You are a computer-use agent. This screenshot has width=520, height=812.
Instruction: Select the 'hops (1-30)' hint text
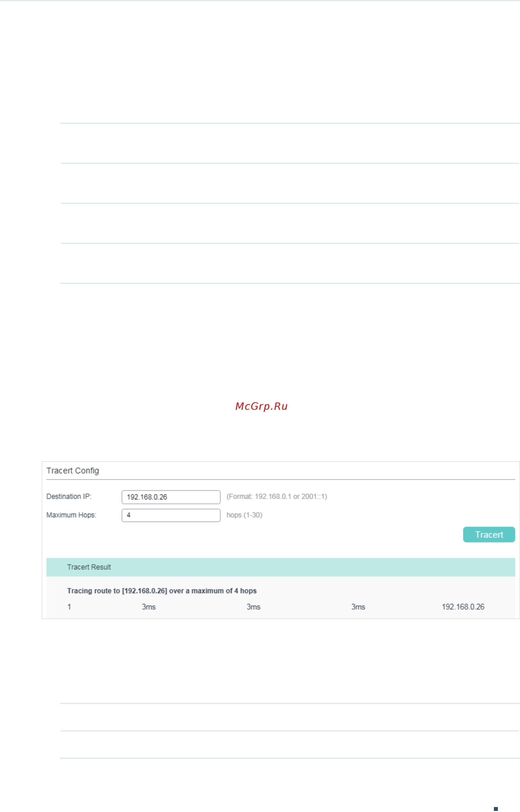pyautogui.click(x=244, y=515)
